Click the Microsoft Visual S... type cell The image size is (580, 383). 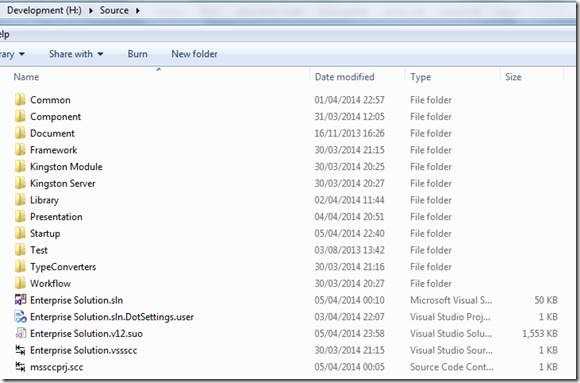[x=451, y=300]
